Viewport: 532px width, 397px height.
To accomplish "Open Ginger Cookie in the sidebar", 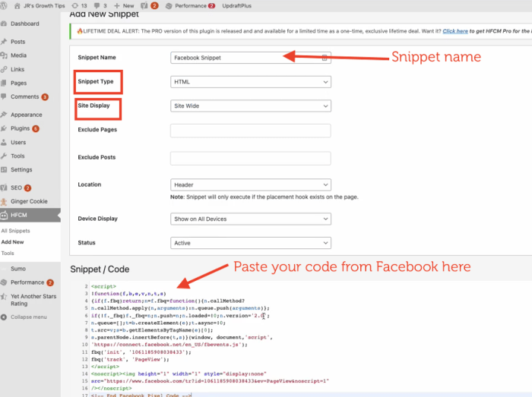I will 28,201.
